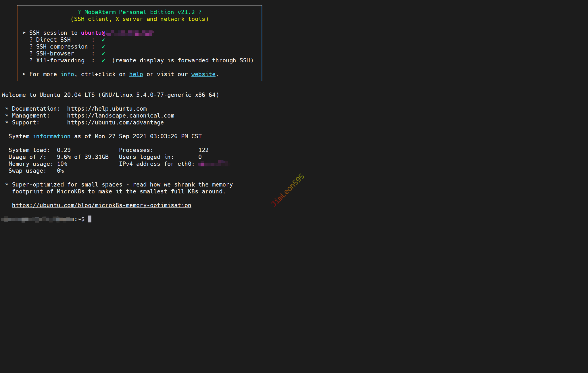Click the SSH-browser green checkmark
Image resolution: width=588 pixels, height=373 pixels.
103,54
